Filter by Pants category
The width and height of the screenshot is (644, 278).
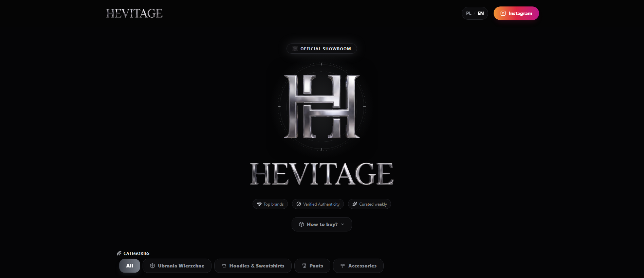point(312,266)
